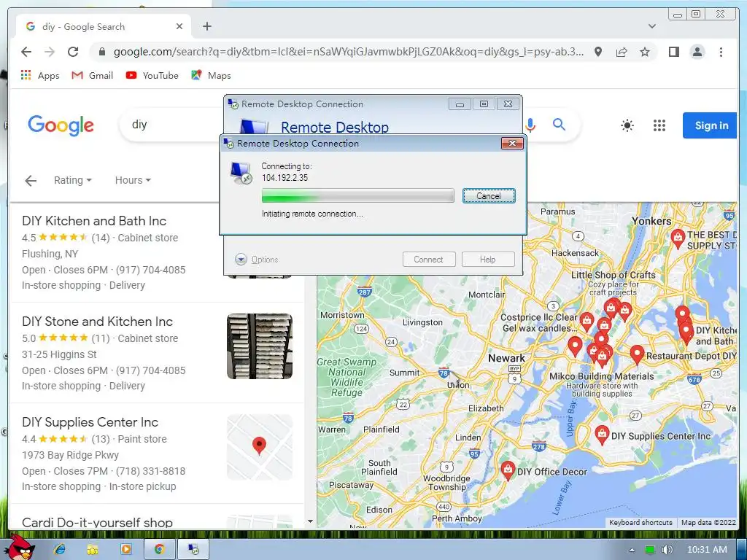Switch to Chrome on taskbar

159,550
